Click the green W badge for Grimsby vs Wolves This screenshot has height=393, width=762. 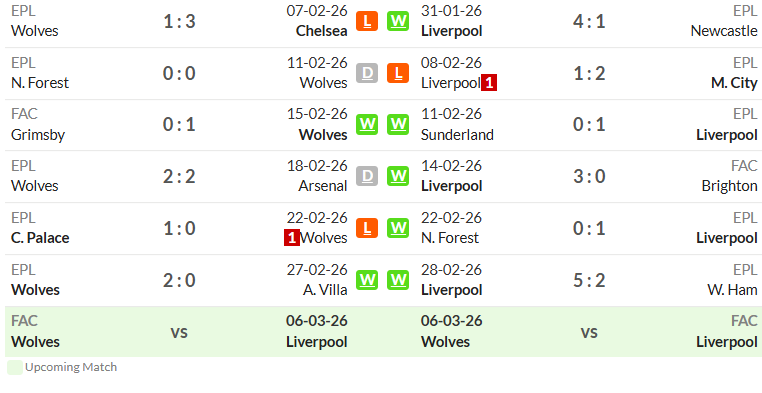[367, 125]
